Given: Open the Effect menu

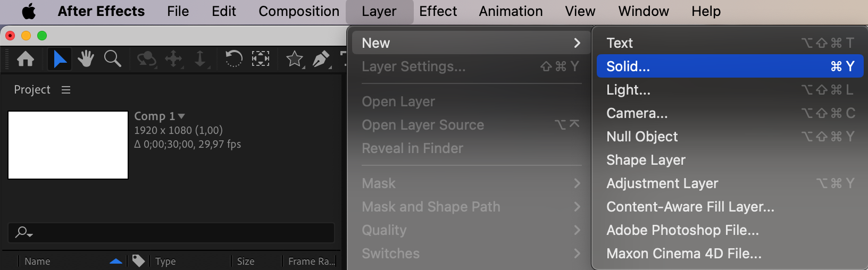Looking at the screenshot, I should tap(438, 11).
